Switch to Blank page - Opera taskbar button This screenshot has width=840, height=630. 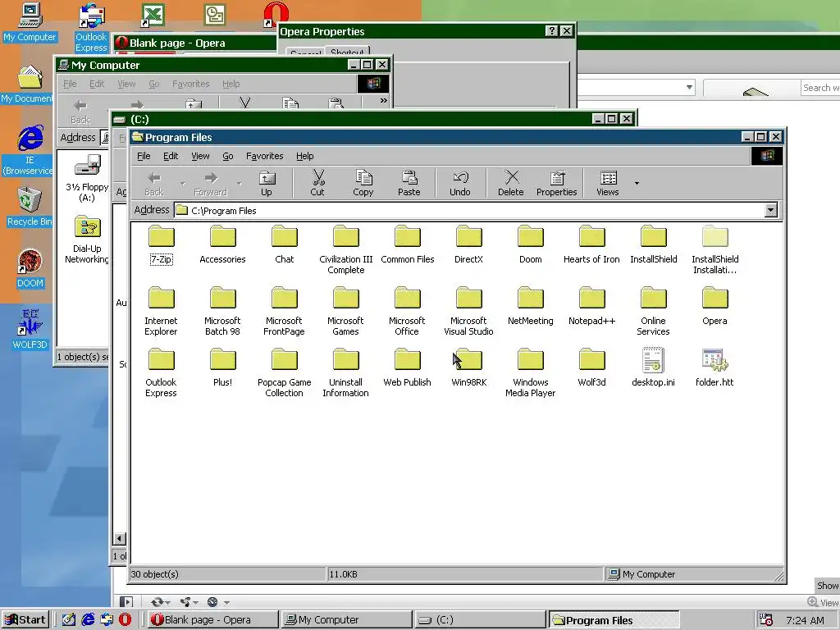pyautogui.click(x=212, y=620)
